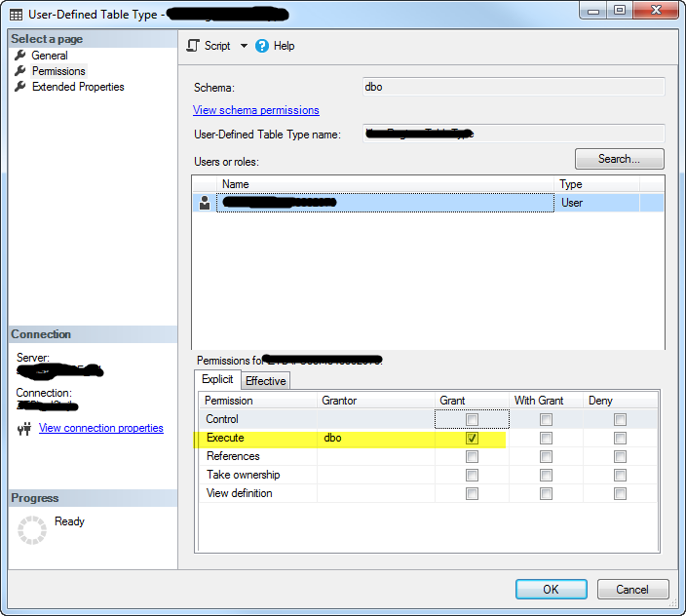This screenshot has height=616, width=686.
Task: Check With Grant for Take ownership
Action: [x=546, y=475]
